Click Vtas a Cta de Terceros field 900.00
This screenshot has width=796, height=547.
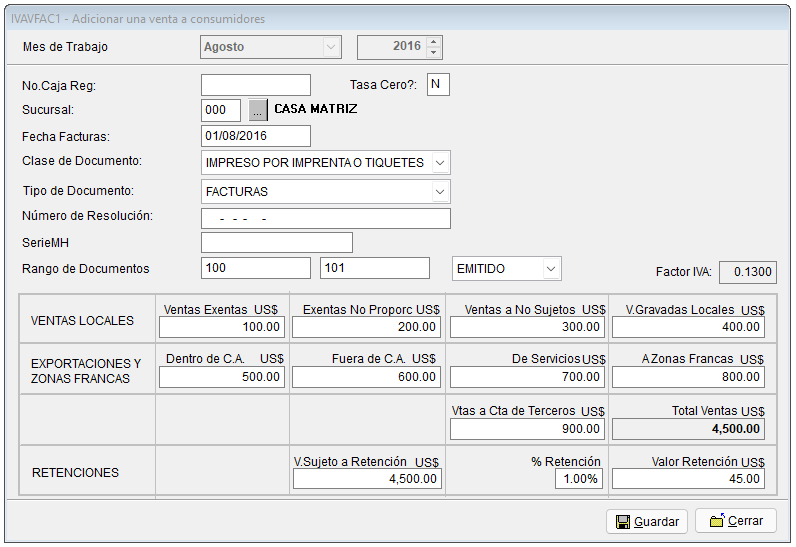tap(527, 429)
